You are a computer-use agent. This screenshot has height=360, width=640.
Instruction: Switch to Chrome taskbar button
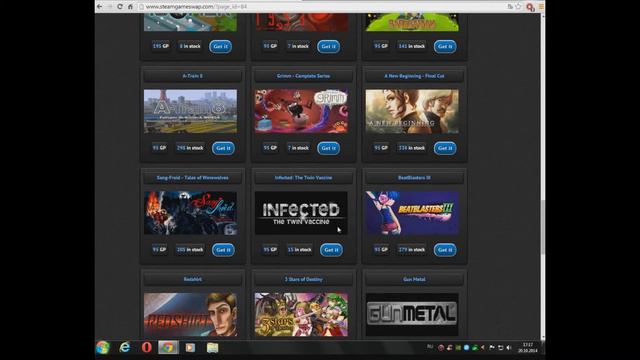tap(168, 347)
